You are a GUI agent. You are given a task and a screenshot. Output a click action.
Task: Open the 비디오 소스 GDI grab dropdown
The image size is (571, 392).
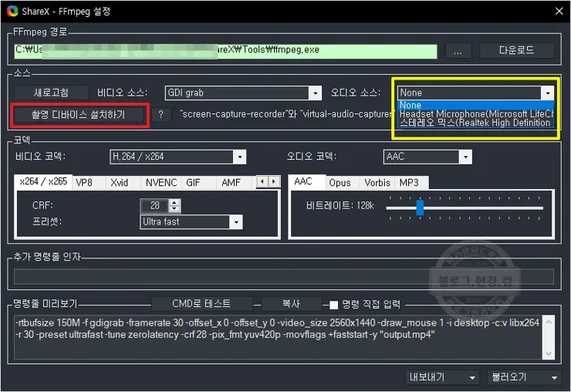(243, 93)
